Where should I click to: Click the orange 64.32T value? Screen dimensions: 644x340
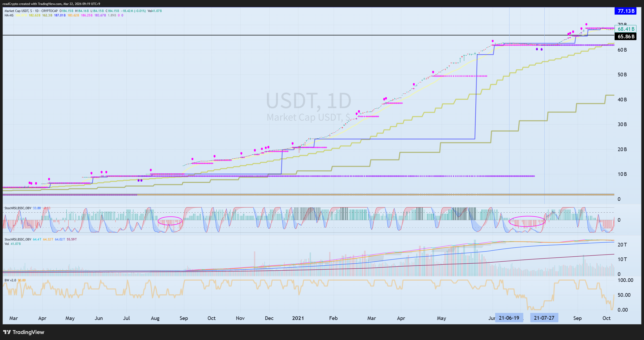pyautogui.click(x=48, y=239)
